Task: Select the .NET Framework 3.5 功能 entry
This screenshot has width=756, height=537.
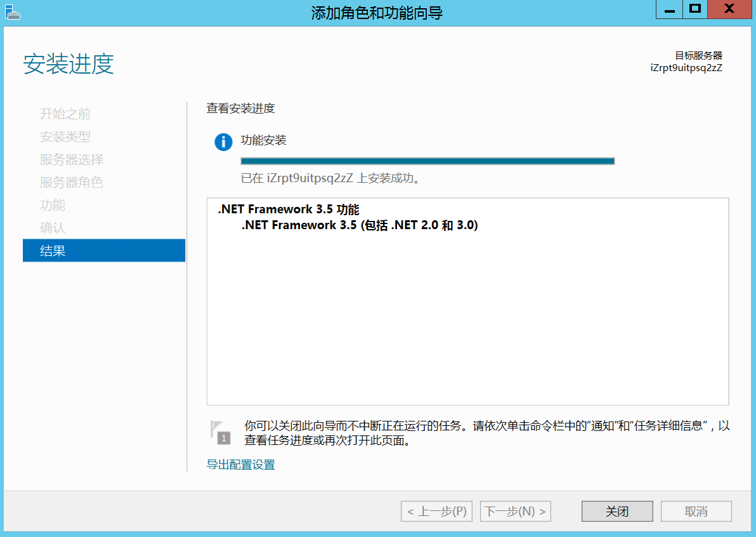Action: click(289, 210)
